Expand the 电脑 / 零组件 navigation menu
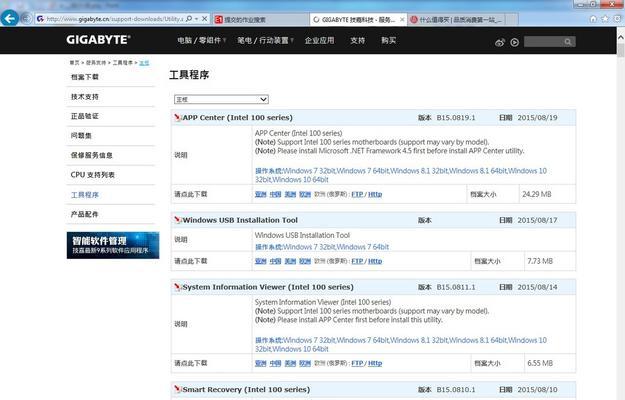 tap(202, 40)
